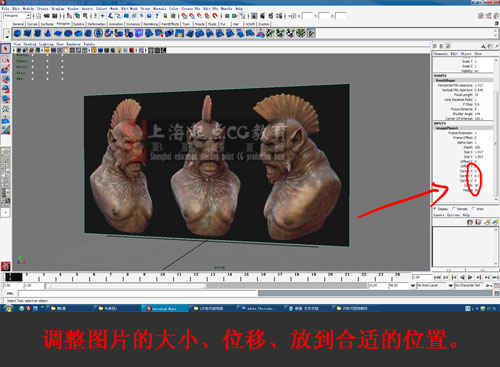Click the MEL command line input
The image size is (500, 367).
click(x=138, y=293)
